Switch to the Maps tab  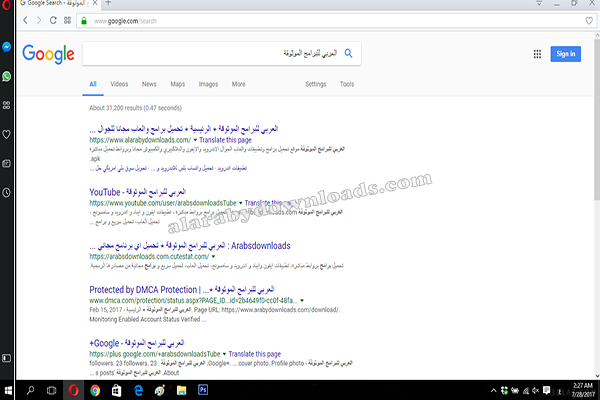178,84
